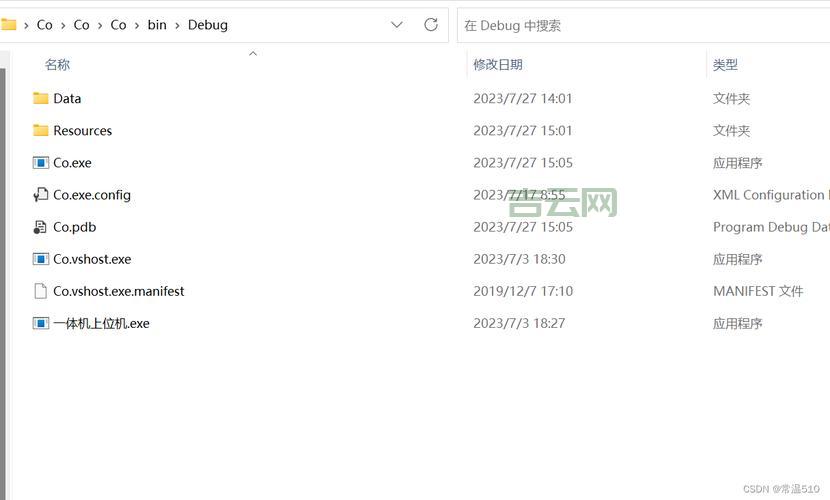Click the Co.exe application icon

41,163
